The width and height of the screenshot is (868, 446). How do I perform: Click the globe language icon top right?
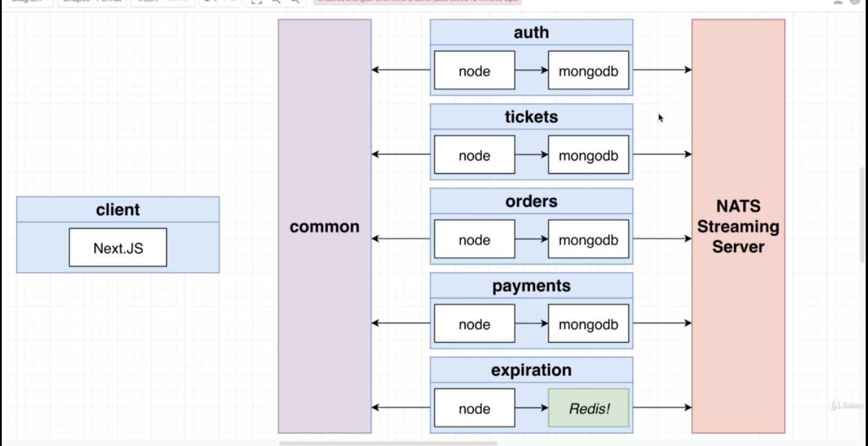click(855, 2)
